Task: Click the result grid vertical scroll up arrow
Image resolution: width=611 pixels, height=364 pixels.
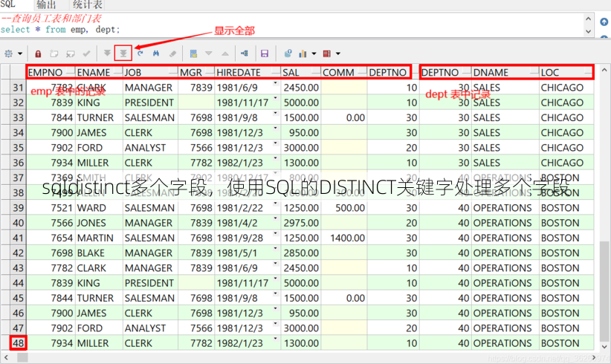Action: (604, 70)
